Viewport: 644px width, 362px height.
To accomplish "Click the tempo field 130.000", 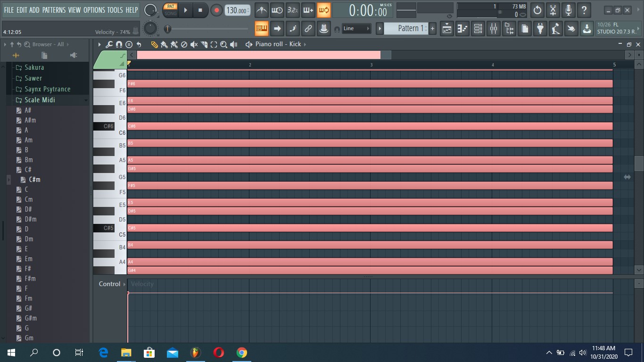I will [238, 10].
